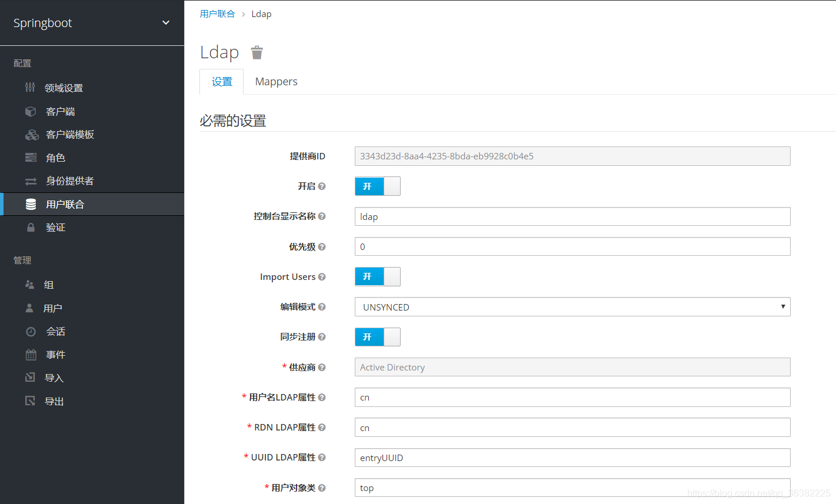836x504 pixels.
Task: Click help icon beside Import Users
Action: point(322,277)
